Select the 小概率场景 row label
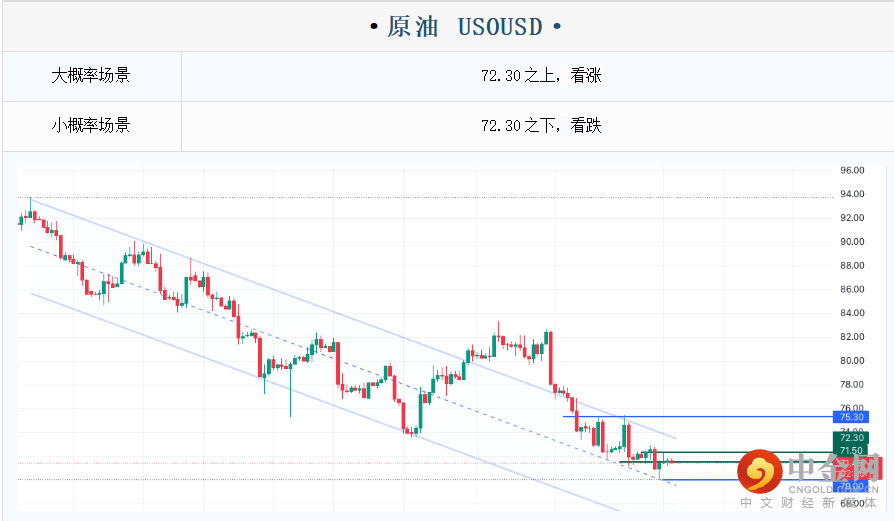Screen dimensions: 894x521 pyautogui.click(x=91, y=125)
